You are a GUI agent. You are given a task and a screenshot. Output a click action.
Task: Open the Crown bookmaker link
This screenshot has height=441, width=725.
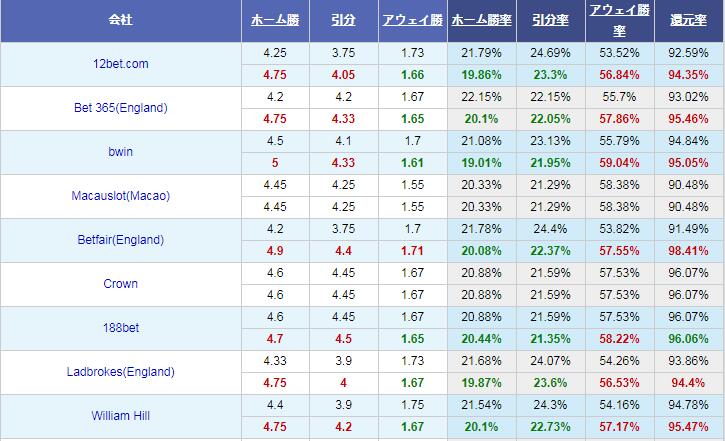pos(121,284)
